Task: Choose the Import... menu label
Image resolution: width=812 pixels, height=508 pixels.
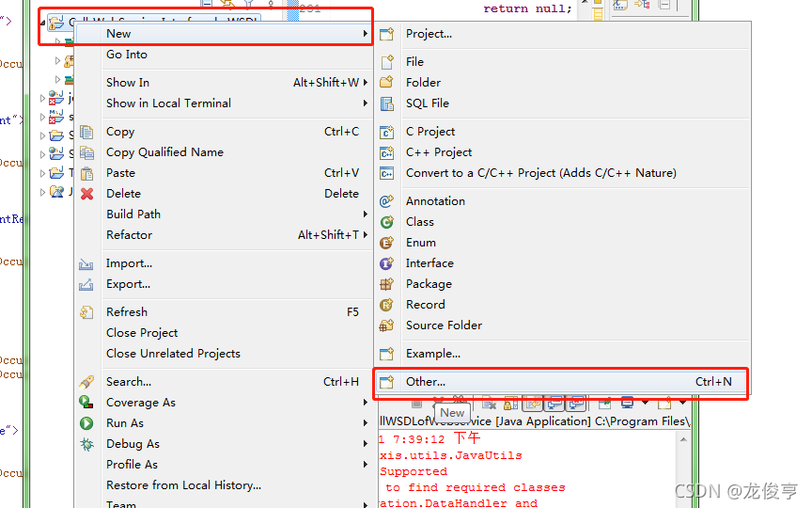Action: pos(129,263)
